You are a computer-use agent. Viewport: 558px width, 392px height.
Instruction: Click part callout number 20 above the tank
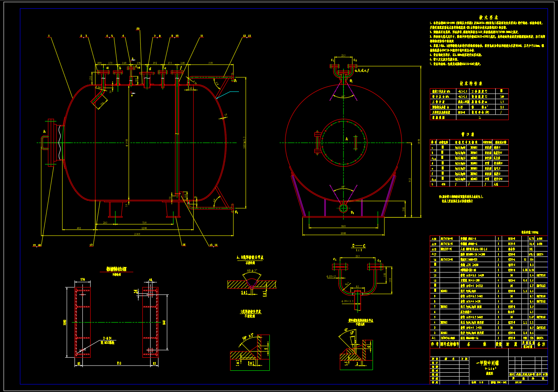coord(138,29)
